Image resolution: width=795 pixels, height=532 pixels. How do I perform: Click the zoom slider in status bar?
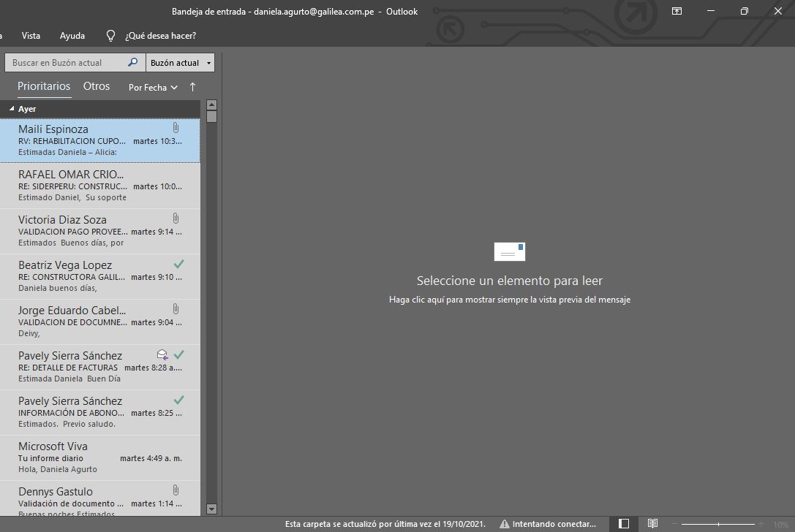pos(717,524)
